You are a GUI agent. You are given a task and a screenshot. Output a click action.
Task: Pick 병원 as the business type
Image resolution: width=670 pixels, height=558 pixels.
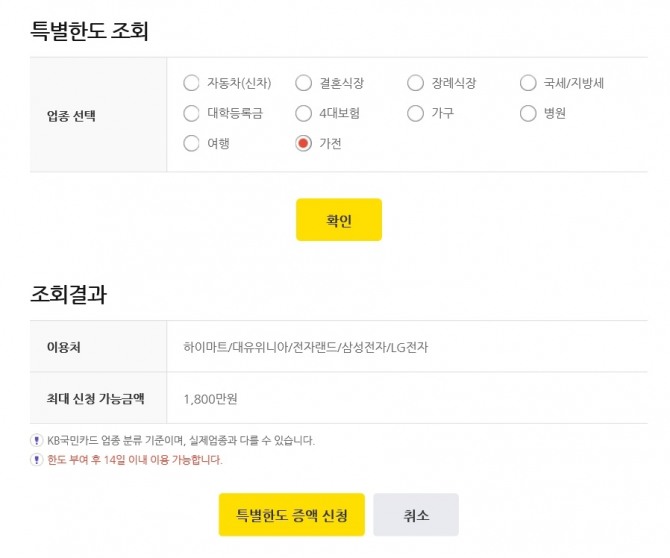(x=529, y=113)
